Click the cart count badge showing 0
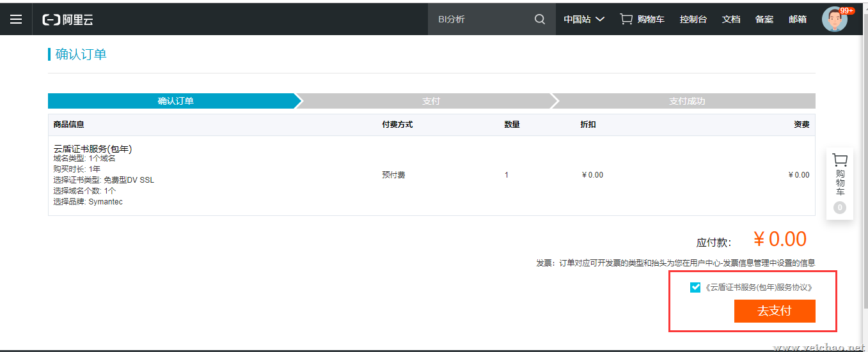The image size is (868, 352). point(840,208)
